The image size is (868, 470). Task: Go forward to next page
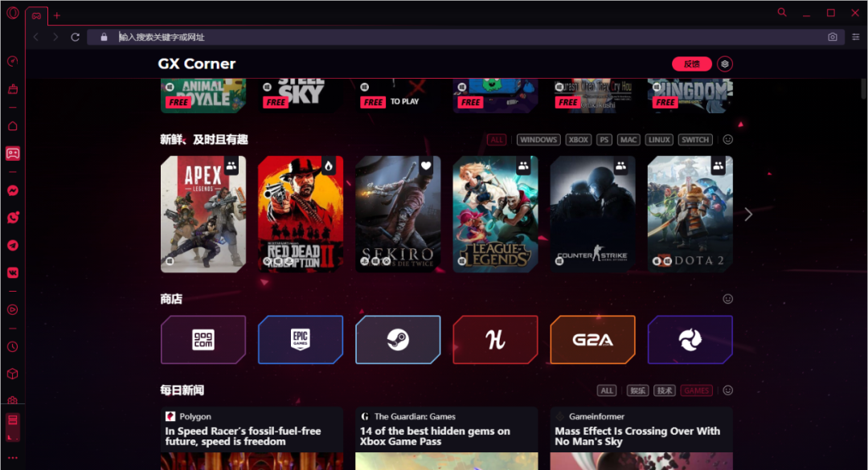[x=55, y=37]
